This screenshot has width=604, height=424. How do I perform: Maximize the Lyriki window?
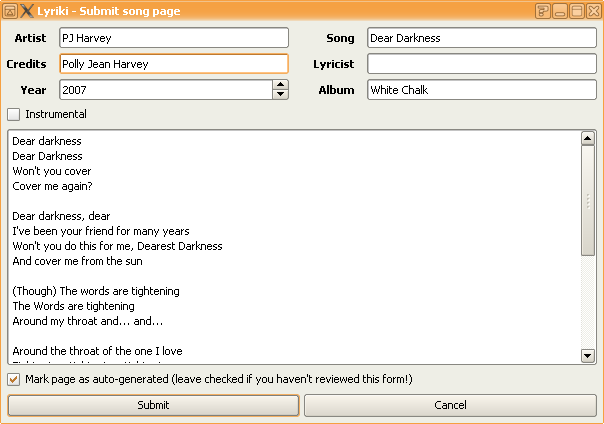[577, 11]
